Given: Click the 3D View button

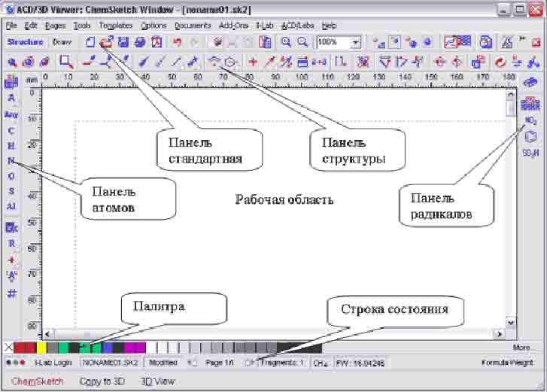Looking at the screenshot, I should click(157, 381).
